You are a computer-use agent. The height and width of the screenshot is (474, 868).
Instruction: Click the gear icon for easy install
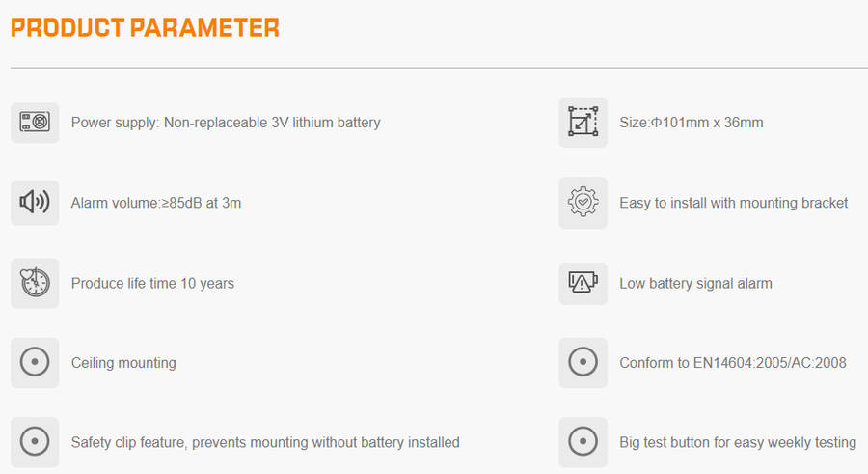pos(583,203)
